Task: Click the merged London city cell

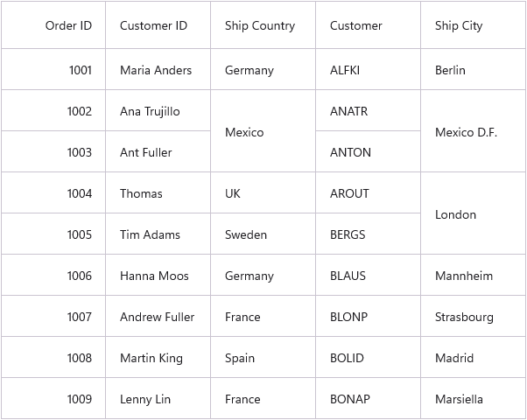Action: click(474, 213)
